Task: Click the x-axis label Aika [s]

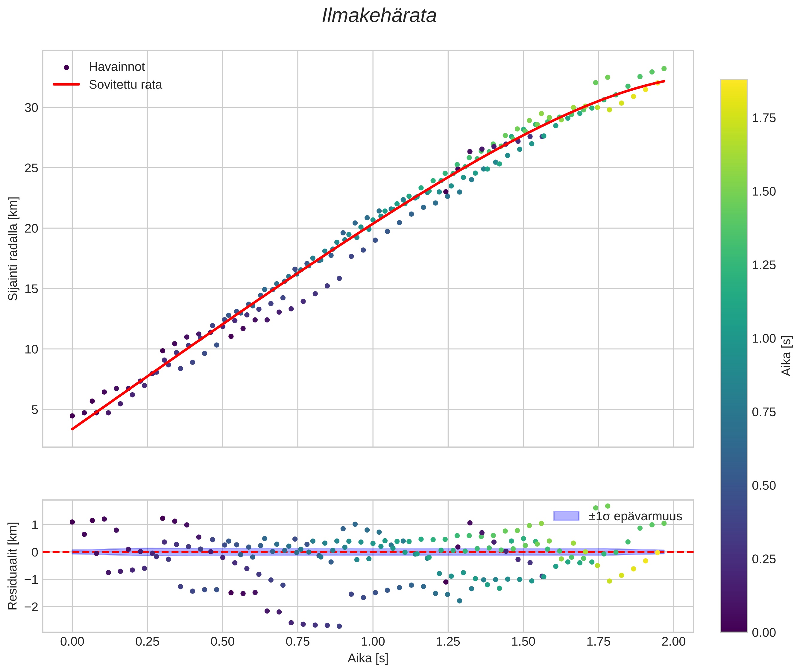Action: tap(368, 658)
